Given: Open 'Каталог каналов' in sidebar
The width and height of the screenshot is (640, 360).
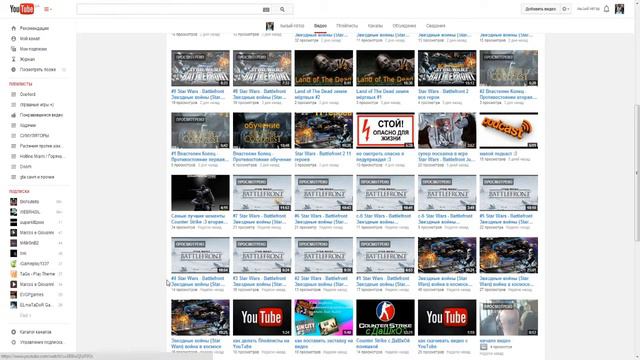Looking at the screenshot, I should click(36, 332).
